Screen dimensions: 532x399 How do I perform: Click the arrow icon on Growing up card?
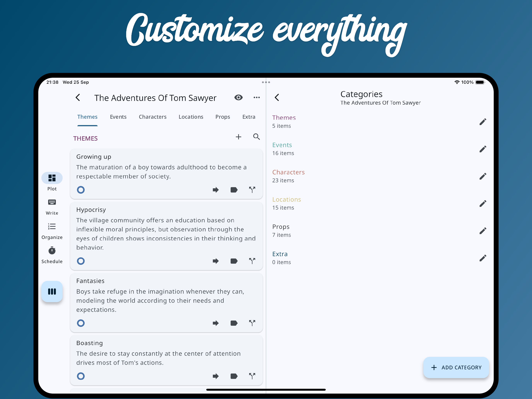click(216, 190)
